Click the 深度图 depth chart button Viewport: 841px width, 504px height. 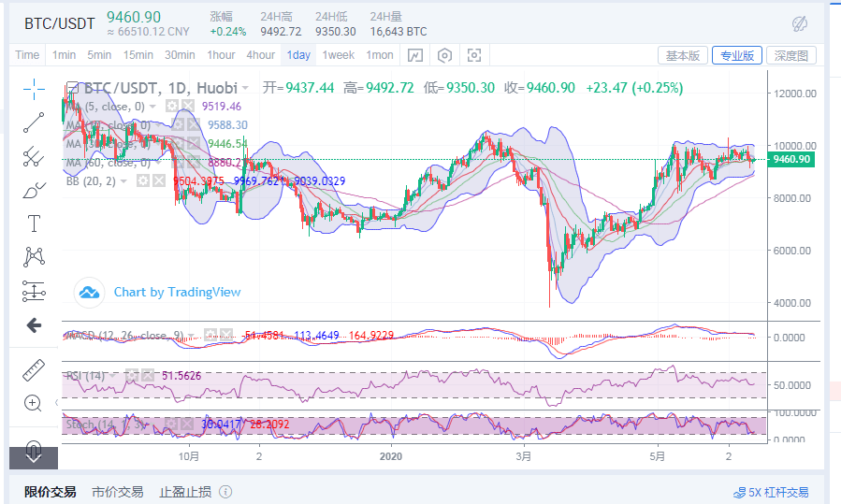coord(791,55)
